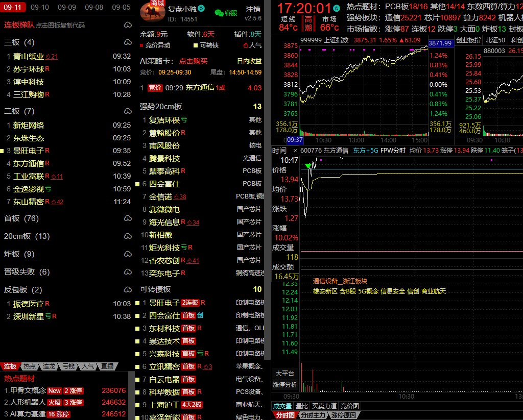
Task: Click flame badge 38 on 金信诺
Action: 180,197
